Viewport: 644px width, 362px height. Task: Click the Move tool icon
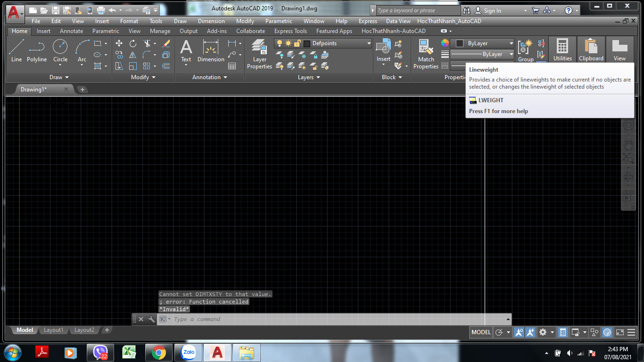click(119, 43)
